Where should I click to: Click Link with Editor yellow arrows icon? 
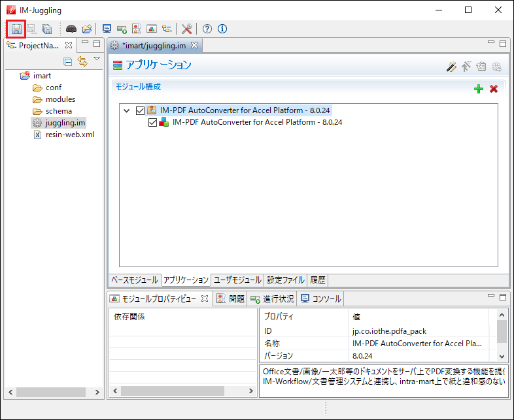(82, 61)
